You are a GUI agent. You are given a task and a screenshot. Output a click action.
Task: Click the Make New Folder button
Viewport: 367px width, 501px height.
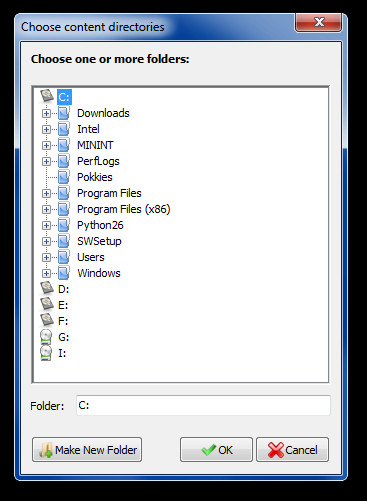pyautogui.click(x=87, y=450)
